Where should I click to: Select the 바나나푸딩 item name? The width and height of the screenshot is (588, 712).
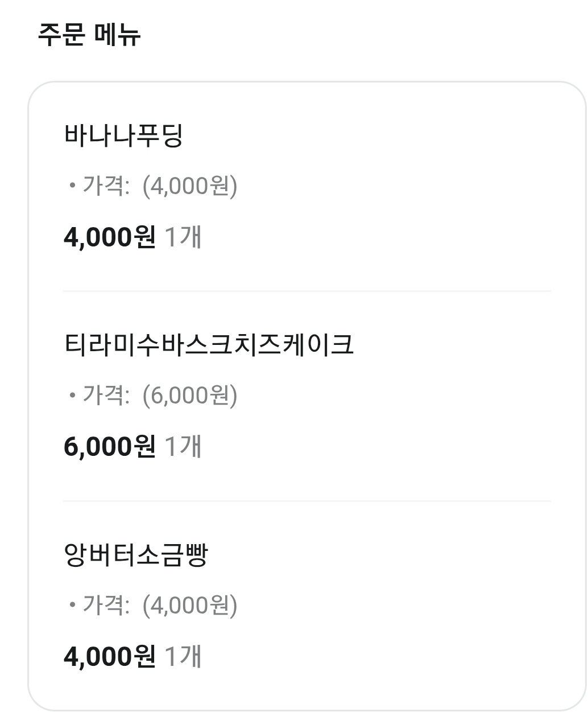(123, 135)
